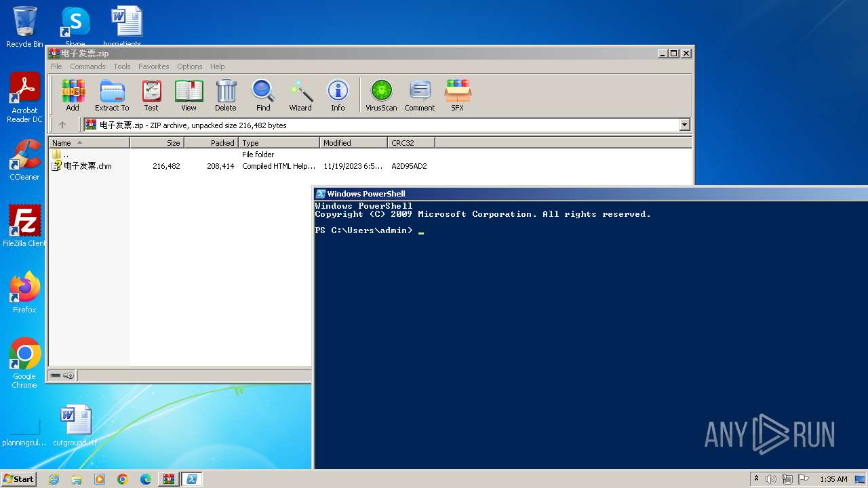Select the cutground.rtf desktop file
The width and height of the screenshot is (868, 488).
75,426
